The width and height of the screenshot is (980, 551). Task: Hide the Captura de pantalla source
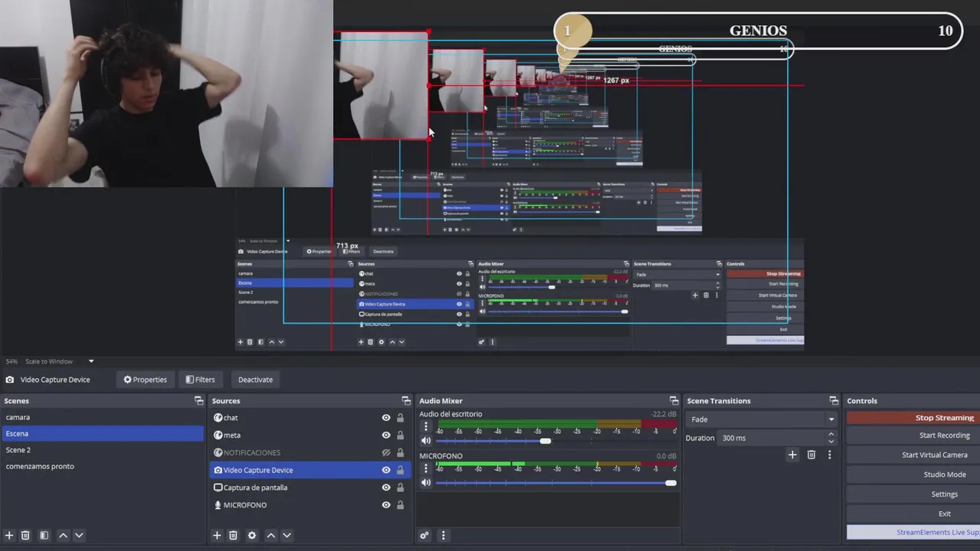386,487
